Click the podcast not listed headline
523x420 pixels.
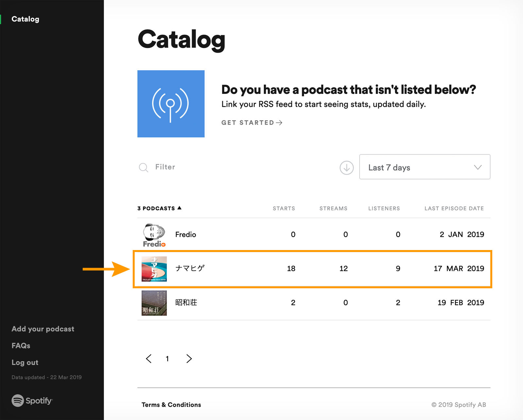point(348,90)
